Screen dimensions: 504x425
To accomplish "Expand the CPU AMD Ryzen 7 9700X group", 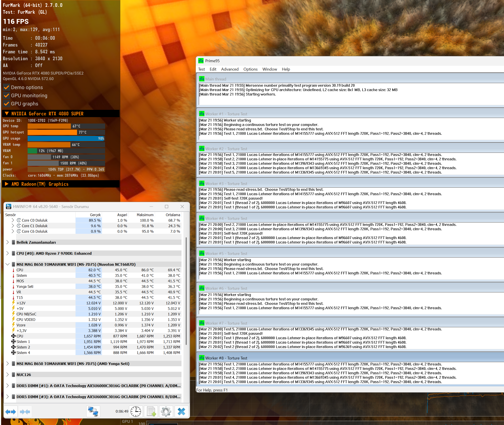I will 8,253.
